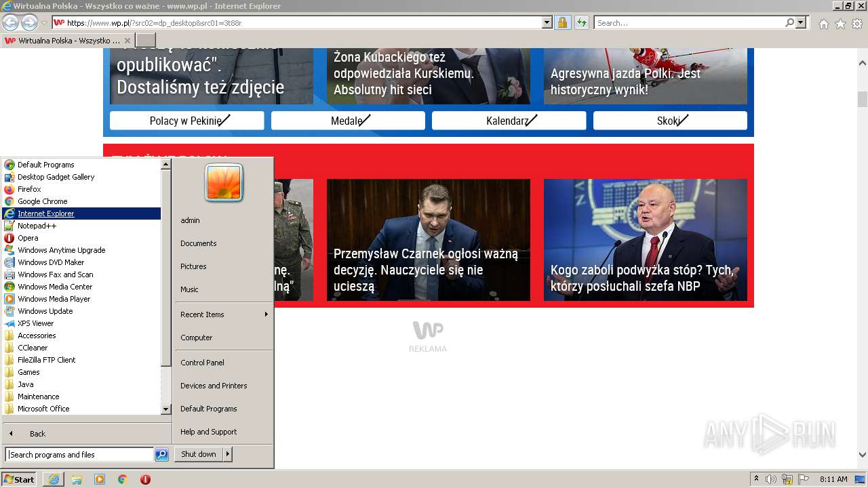The image size is (868, 488).
Task: Click Back in the Start menu
Action: tap(37, 434)
